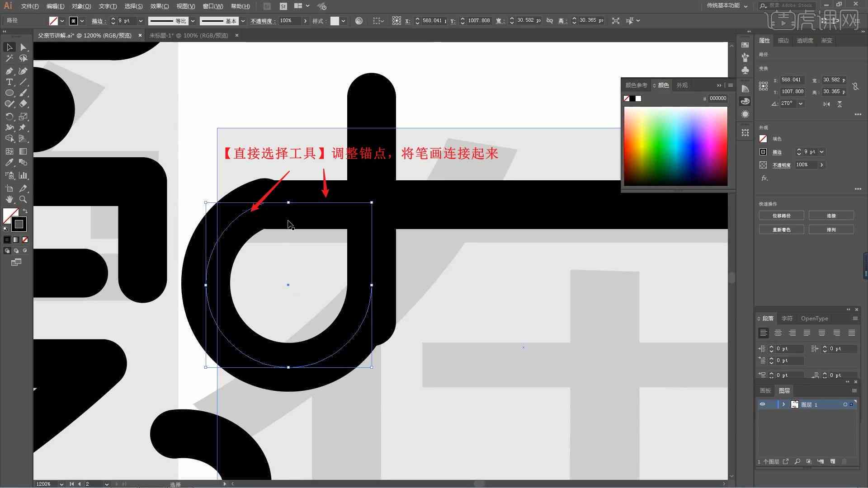868x488 pixels.
Task: Click the stroke width input field
Action: pos(125,20)
